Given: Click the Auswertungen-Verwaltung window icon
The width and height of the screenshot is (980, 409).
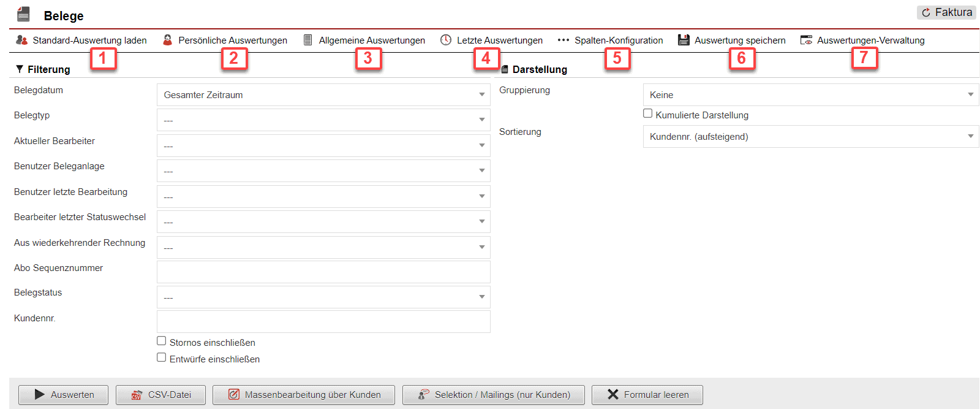Looking at the screenshot, I should 806,40.
